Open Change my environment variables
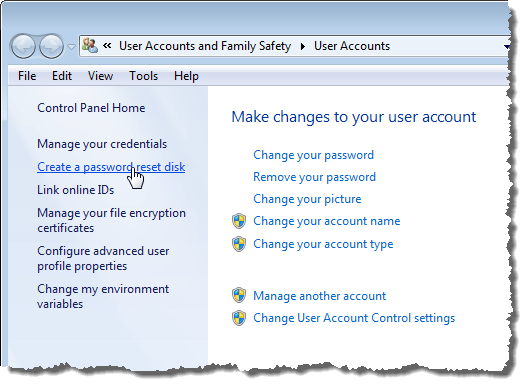 pos(103,296)
